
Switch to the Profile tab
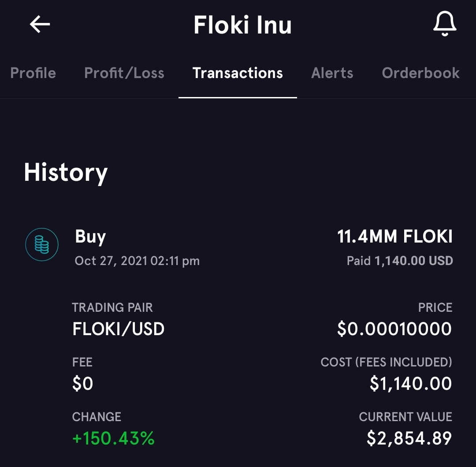pos(33,73)
